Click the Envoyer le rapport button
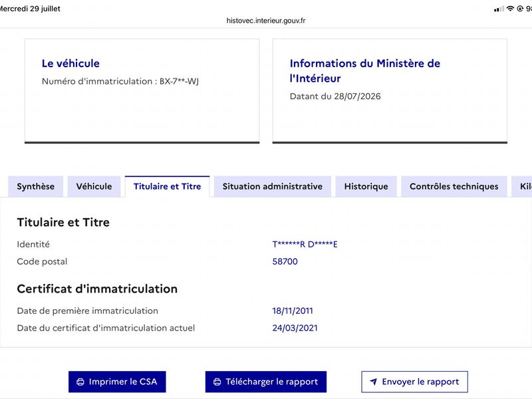 coord(414,382)
